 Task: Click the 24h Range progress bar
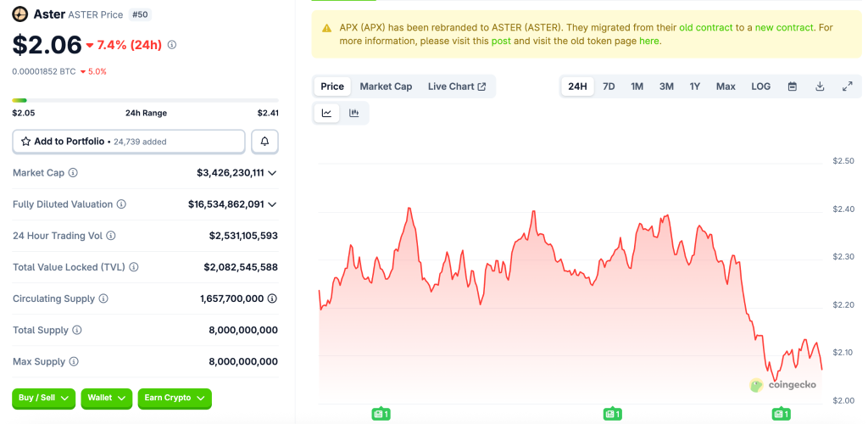(145, 100)
